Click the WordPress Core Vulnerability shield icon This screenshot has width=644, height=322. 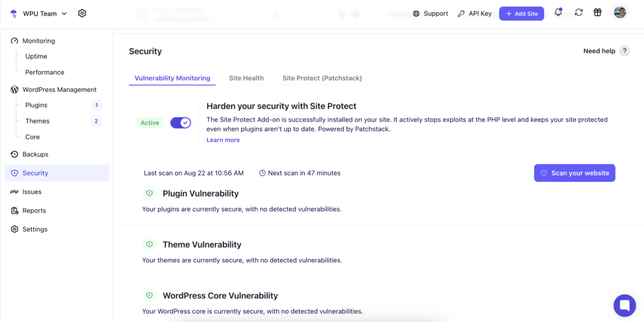point(150,296)
